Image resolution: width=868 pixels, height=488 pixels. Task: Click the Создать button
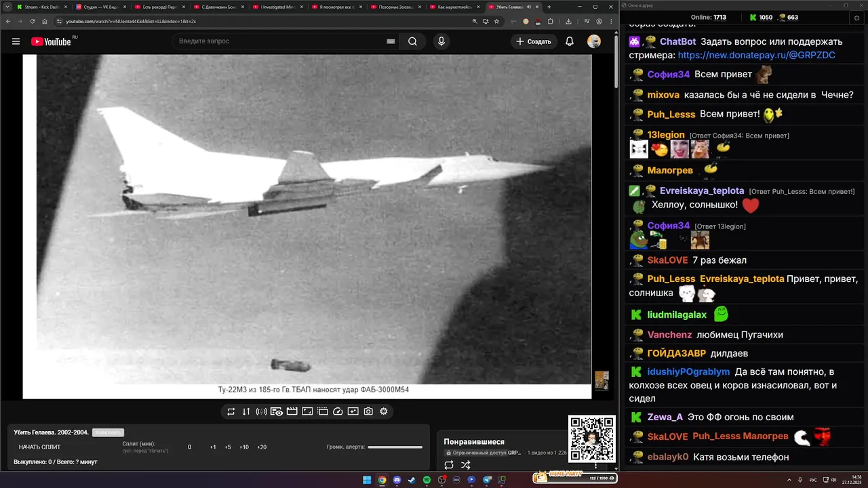(x=534, y=41)
